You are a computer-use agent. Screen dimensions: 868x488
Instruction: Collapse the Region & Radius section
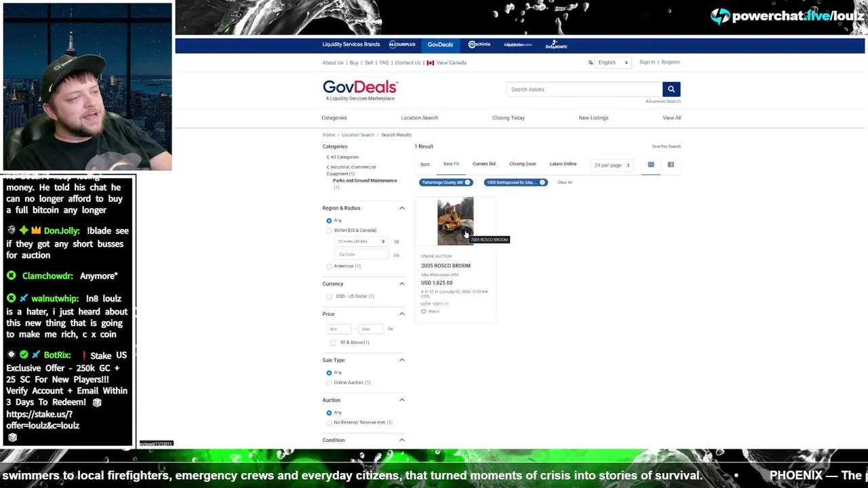[x=401, y=208]
